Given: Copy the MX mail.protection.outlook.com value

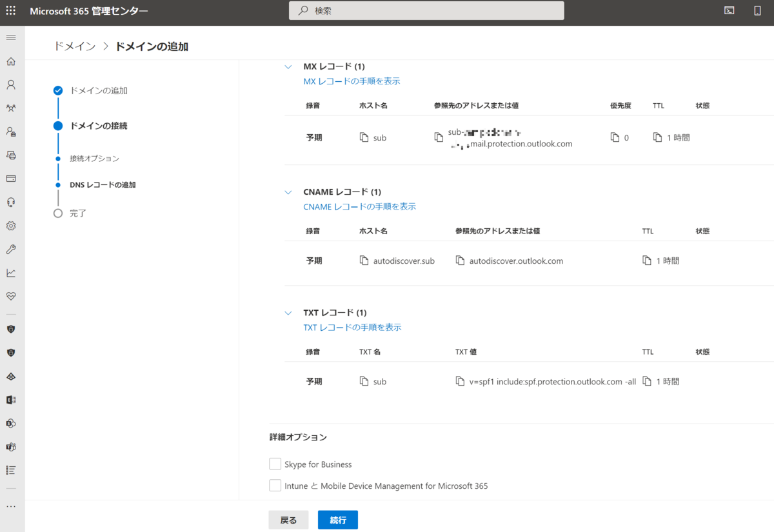Looking at the screenshot, I should [x=439, y=137].
